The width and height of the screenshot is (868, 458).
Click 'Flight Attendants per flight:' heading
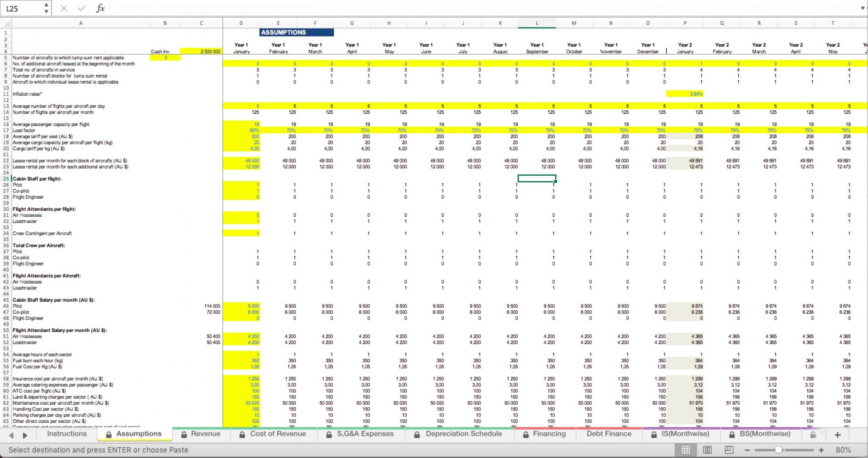(x=44, y=209)
